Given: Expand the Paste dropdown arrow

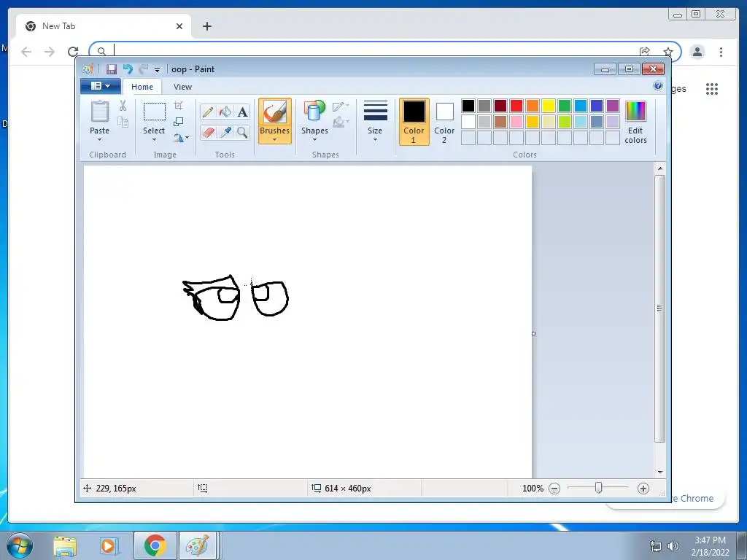Looking at the screenshot, I should [99, 140].
